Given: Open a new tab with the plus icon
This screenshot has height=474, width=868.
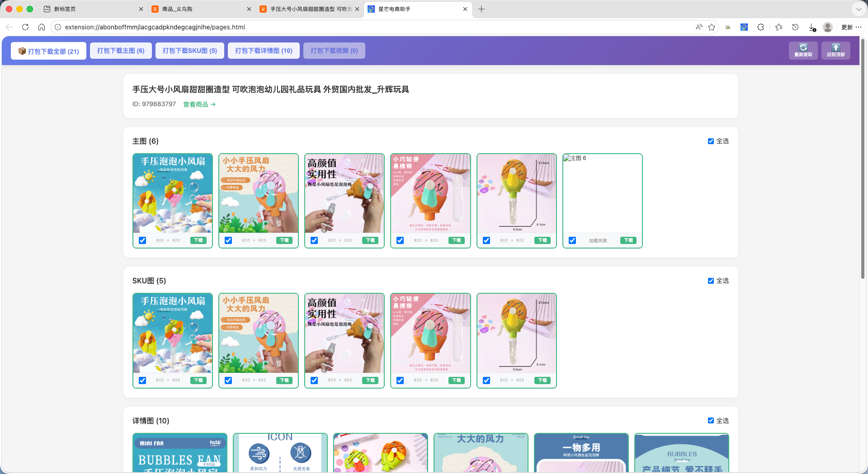Looking at the screenshot, I should coord(481,9).
